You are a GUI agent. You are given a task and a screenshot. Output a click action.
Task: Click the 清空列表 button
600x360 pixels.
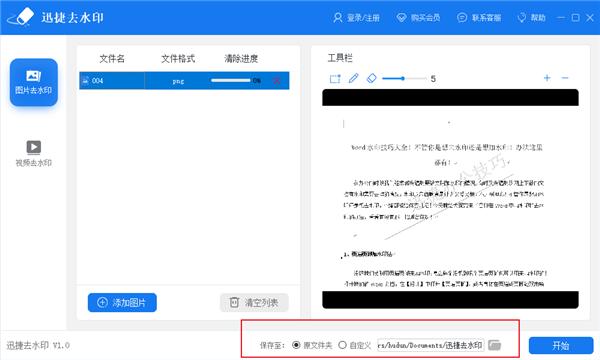(x=254, y=303)
